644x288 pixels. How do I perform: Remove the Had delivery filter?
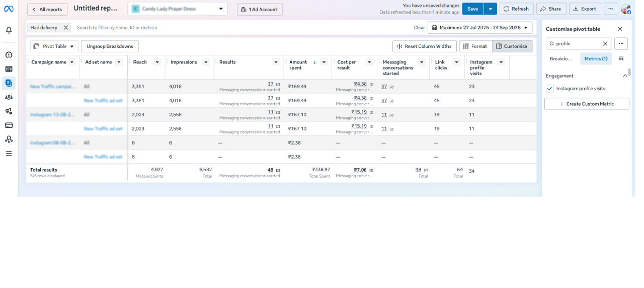[x=65, y=28]
